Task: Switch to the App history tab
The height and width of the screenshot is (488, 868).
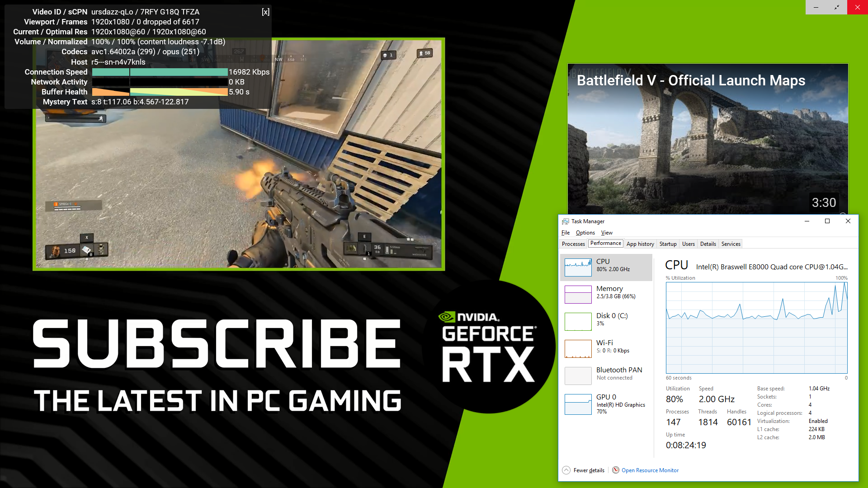Action: [640, 244]
